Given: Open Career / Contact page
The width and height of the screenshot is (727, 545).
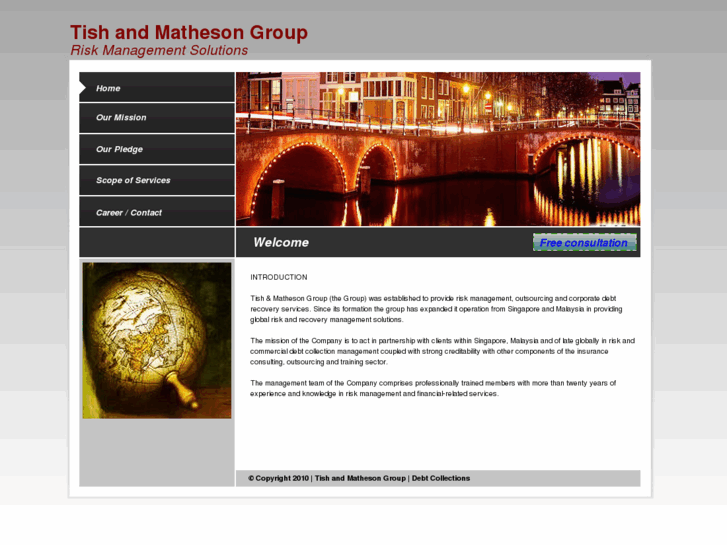Looking at the screenshot, I should [157, 212].
